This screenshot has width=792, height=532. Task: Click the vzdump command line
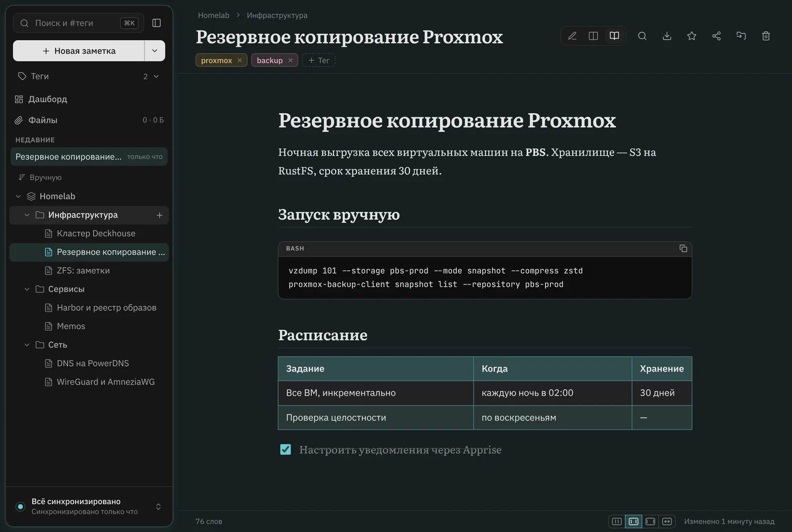tap(436, 271)
